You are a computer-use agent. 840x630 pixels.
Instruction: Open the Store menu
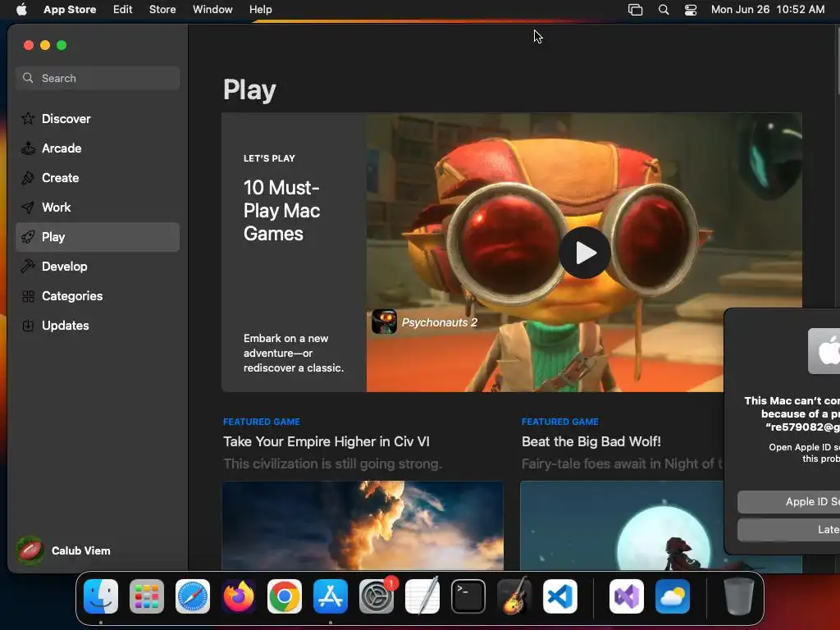coord(162,9)
